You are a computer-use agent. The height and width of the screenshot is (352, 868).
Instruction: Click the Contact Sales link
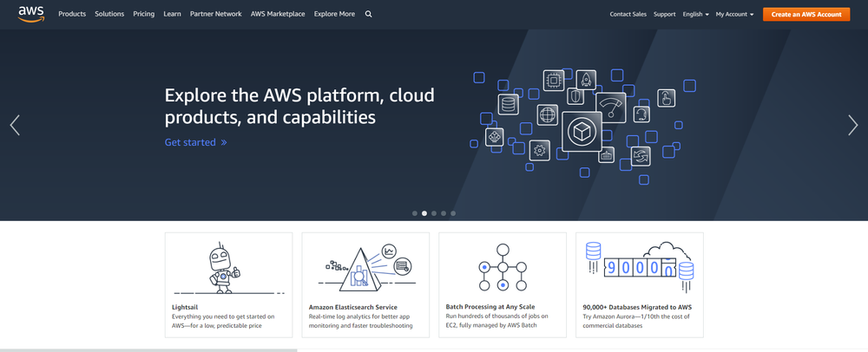point(628,15)
